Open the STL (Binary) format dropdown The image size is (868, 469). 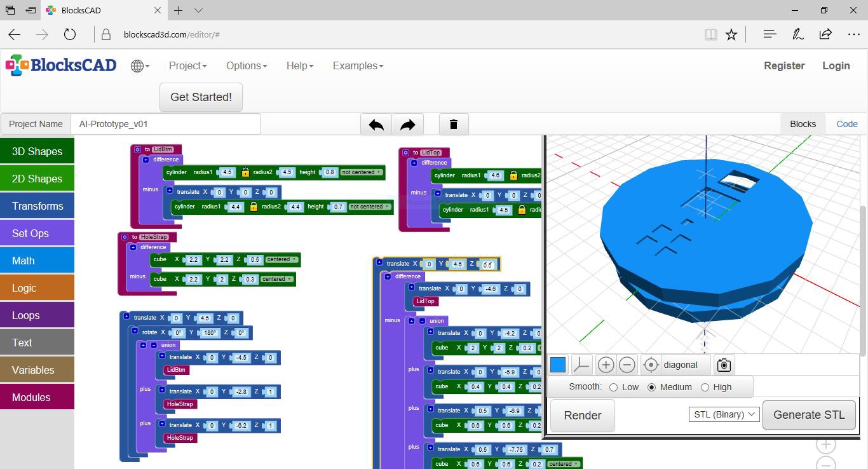pyautogui.click(x=723, y=414)
